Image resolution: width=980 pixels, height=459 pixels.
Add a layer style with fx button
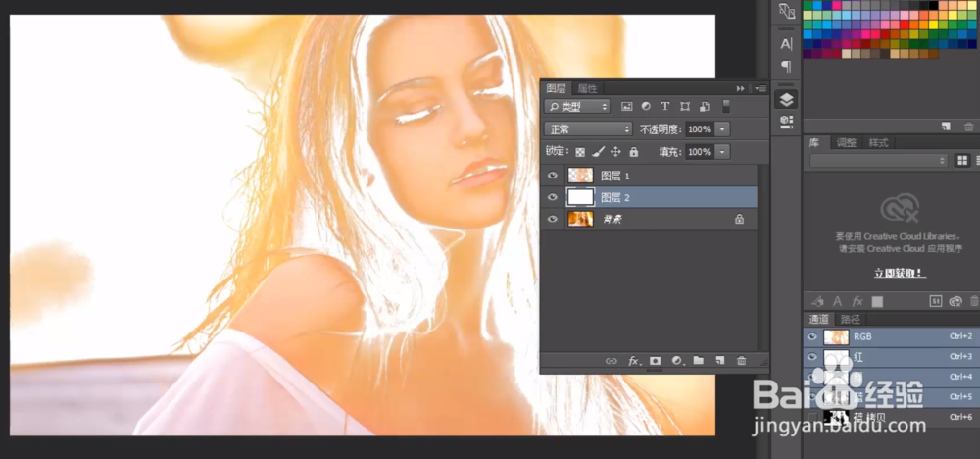[x=634, y=361]
